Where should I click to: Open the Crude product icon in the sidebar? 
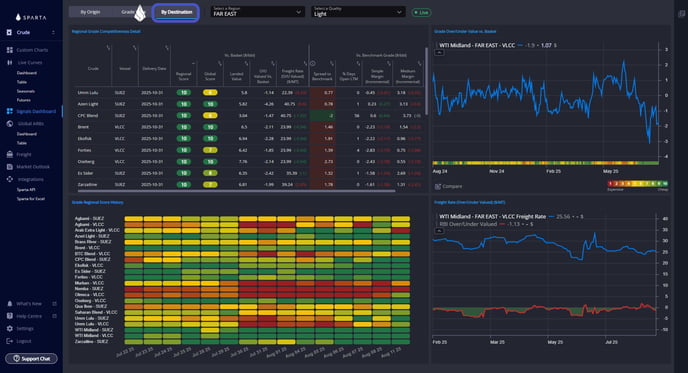click(9, 32)
